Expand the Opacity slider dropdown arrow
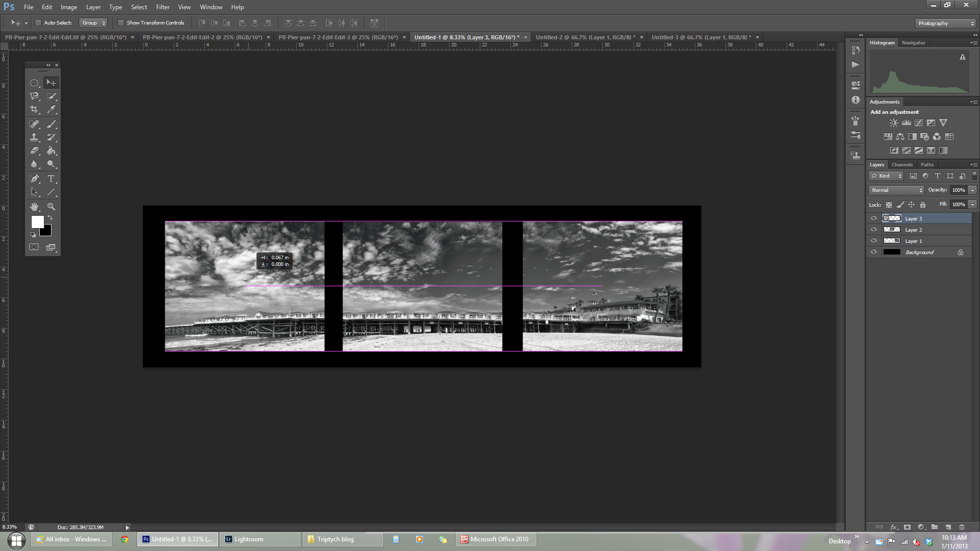The width and height of the screenshot is (980, 551). click(973, 190)
